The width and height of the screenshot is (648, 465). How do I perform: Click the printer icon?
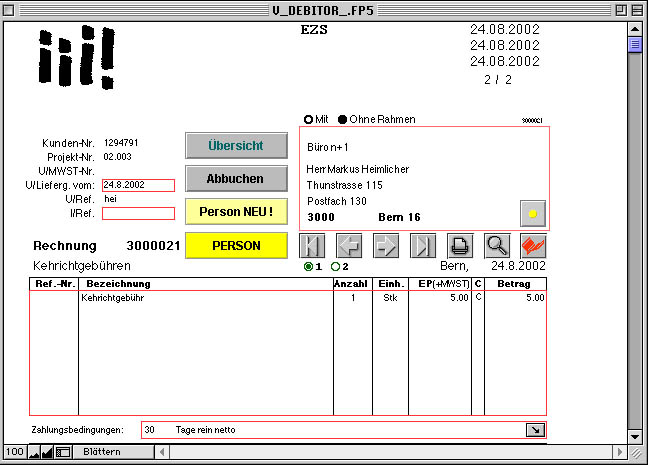coord(460,246)
